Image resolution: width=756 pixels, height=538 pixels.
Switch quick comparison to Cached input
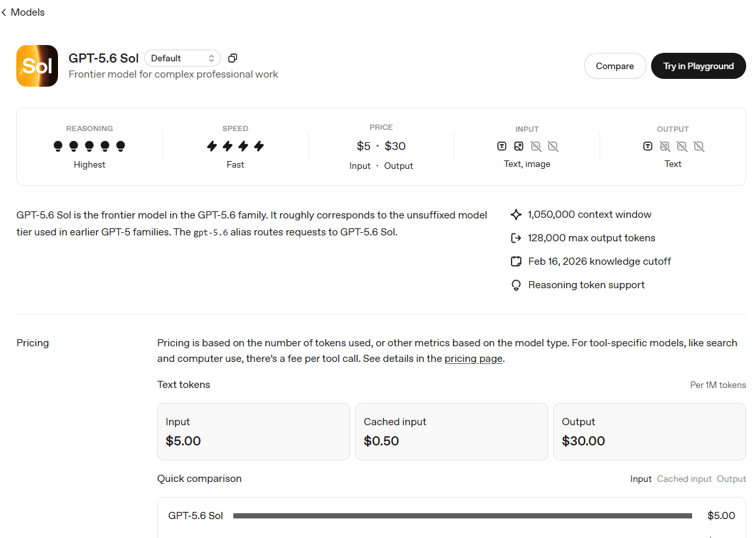pos(684,479)
